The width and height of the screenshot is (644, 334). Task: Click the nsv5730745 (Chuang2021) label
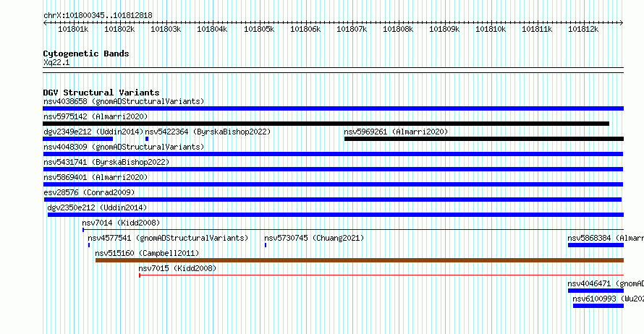pos(314,238)
